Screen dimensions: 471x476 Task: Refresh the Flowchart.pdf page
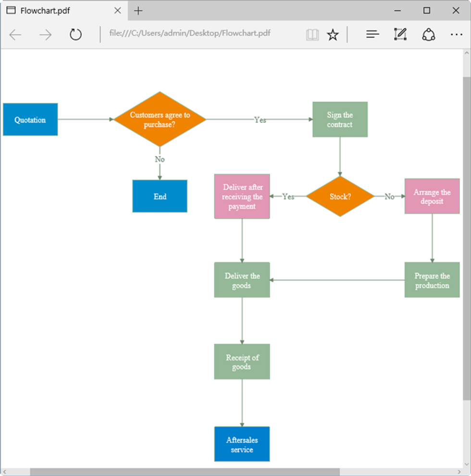pyautogui.click(x=75, y=34)
